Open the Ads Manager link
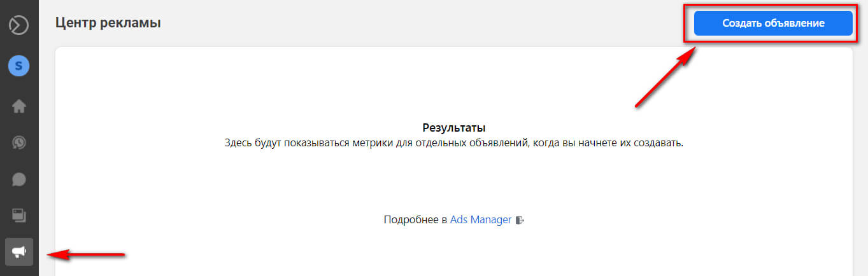The height and width of the screenshot is (276, 868). tap(481, 220)
